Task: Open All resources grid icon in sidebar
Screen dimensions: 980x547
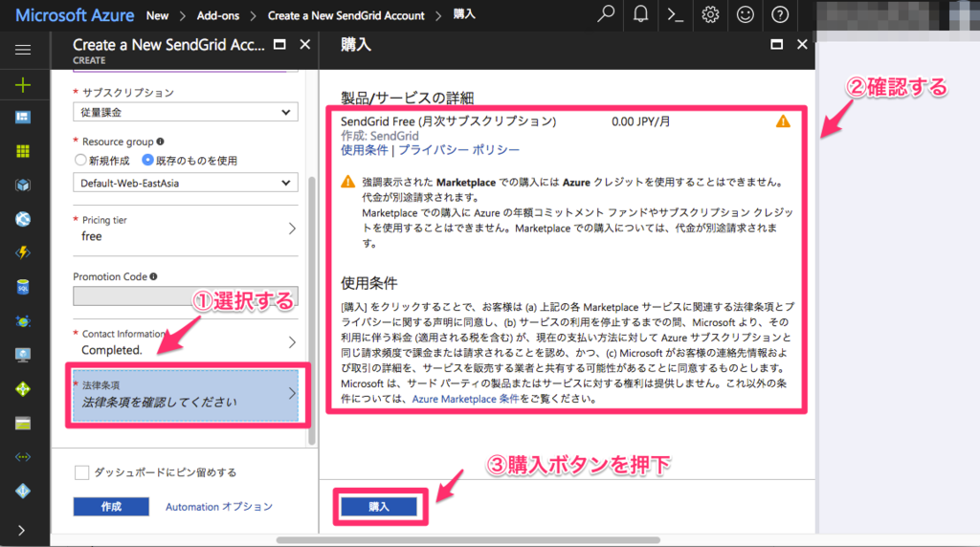Action: [x=23, y=151]
